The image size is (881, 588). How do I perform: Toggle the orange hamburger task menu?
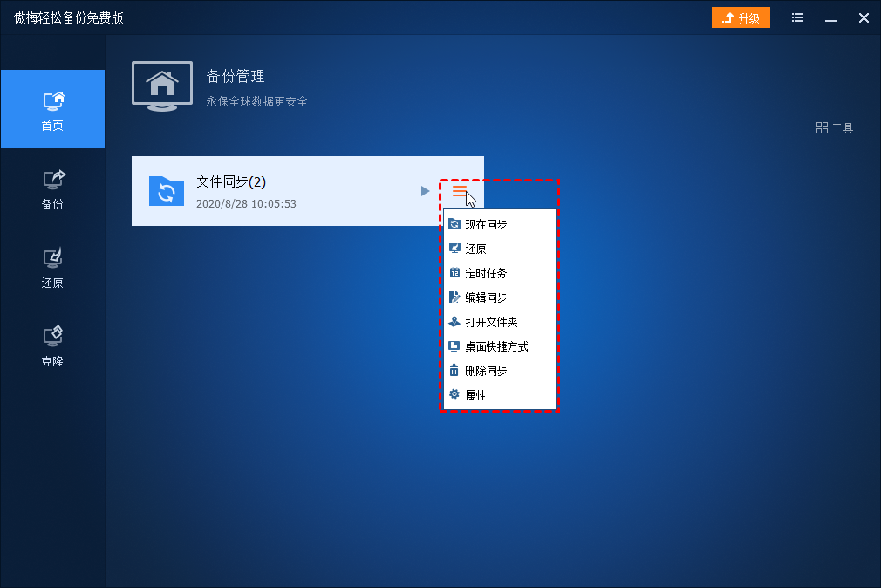coord(460,191)
